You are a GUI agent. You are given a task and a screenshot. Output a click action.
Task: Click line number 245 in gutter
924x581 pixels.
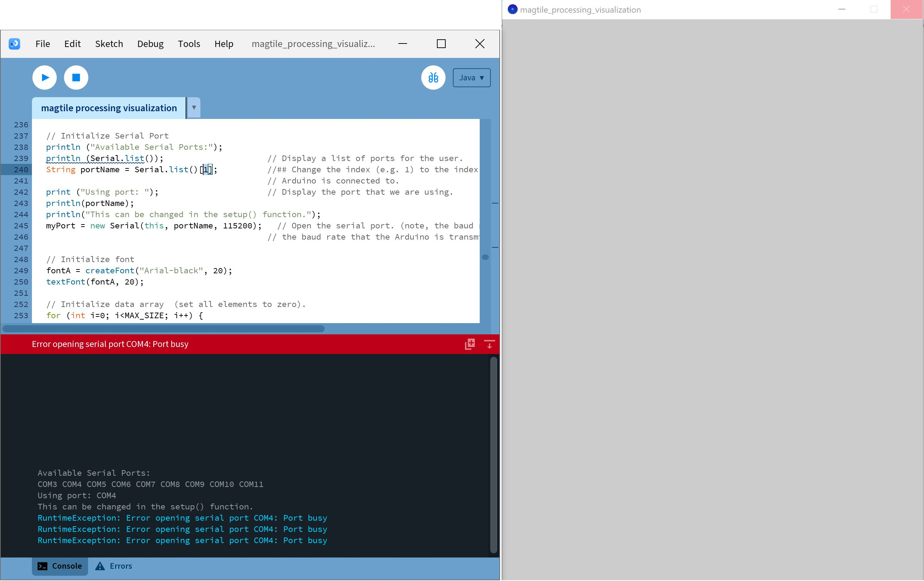coord(21,226)
